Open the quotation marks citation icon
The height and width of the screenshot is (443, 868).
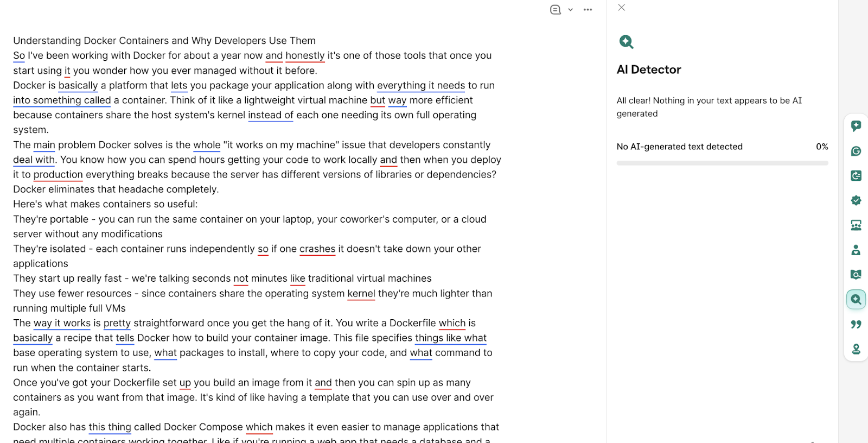coord(856,324)
